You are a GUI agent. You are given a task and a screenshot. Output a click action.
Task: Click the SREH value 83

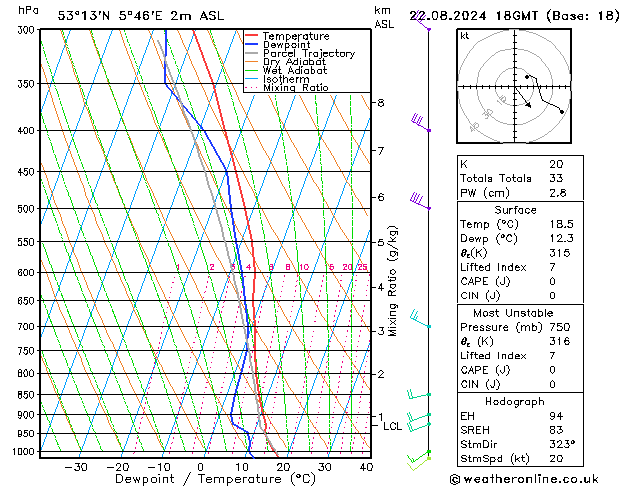coord(556,430)
